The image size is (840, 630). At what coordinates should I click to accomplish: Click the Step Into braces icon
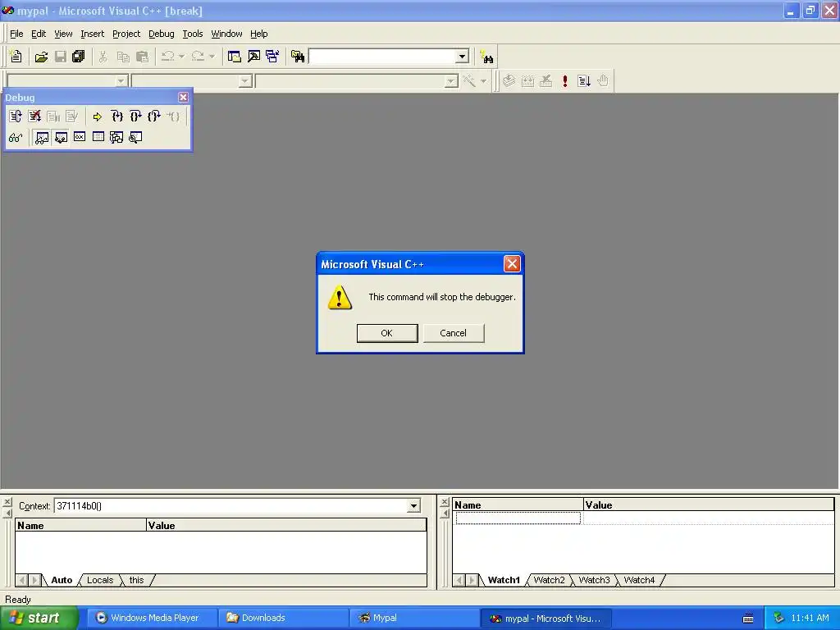[116, 116]
